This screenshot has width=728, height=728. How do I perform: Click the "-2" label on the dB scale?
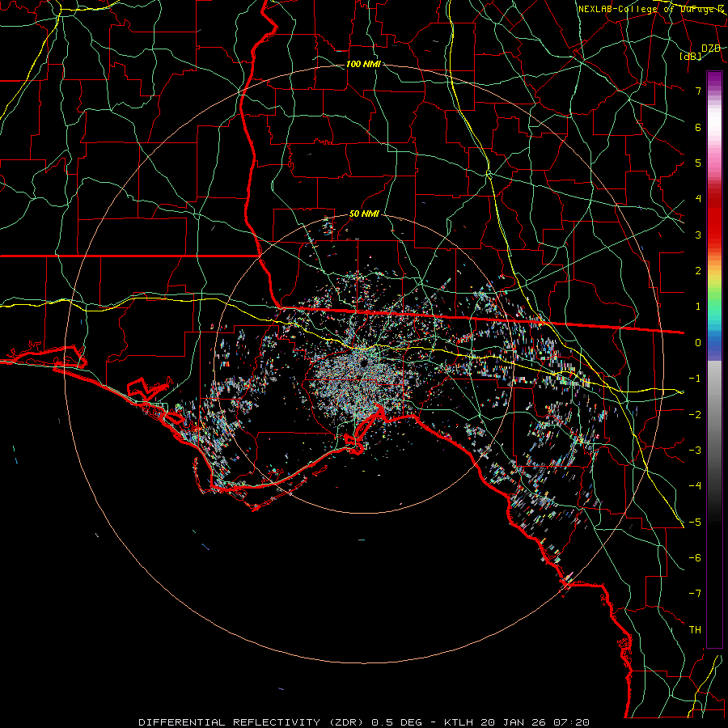click(695, 415)
